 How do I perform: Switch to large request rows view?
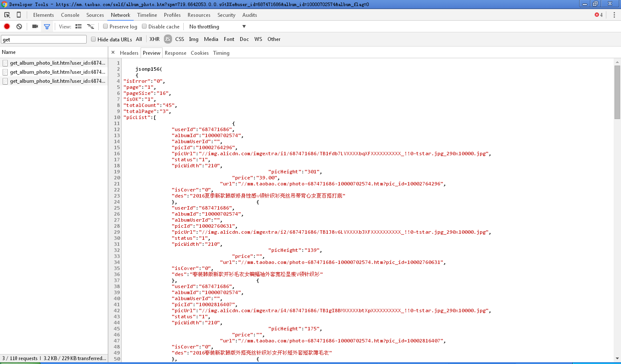pyautogui.click(x=78, y=26)
